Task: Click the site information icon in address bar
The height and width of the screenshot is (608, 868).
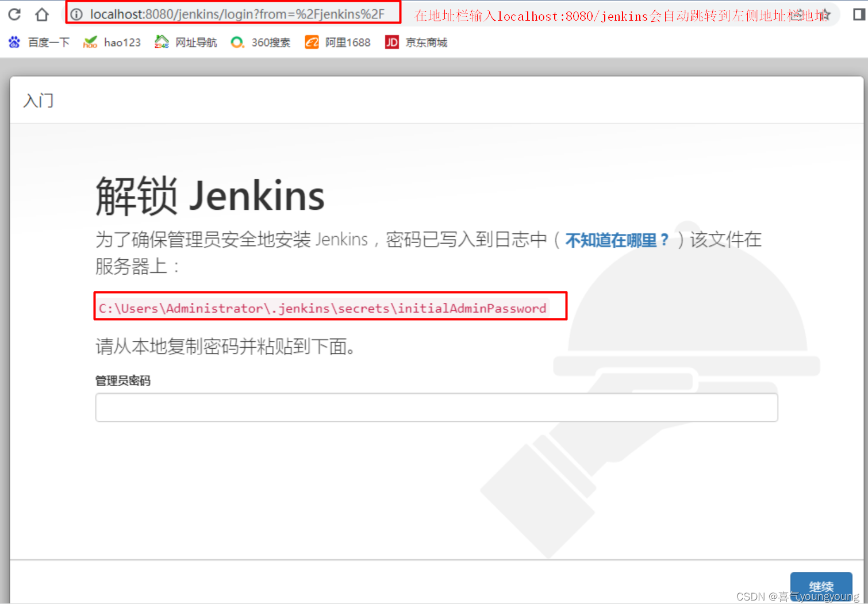Action: (x=76, y=14)
